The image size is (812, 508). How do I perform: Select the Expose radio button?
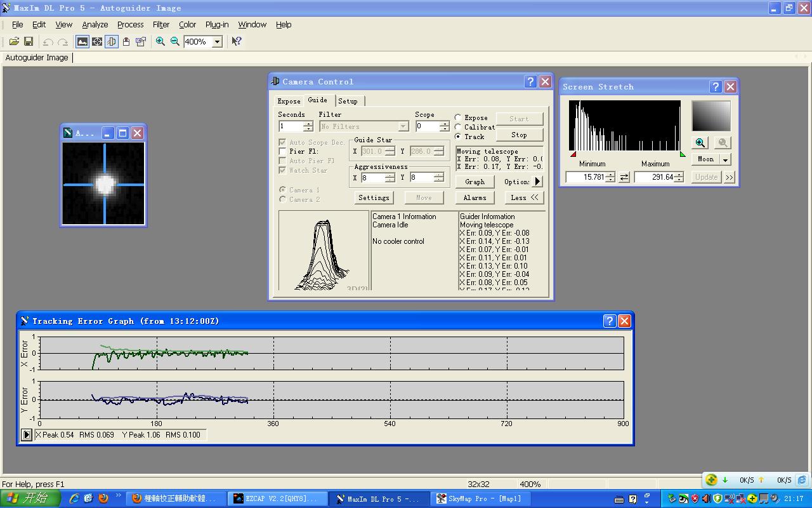(x=458, y=117)
